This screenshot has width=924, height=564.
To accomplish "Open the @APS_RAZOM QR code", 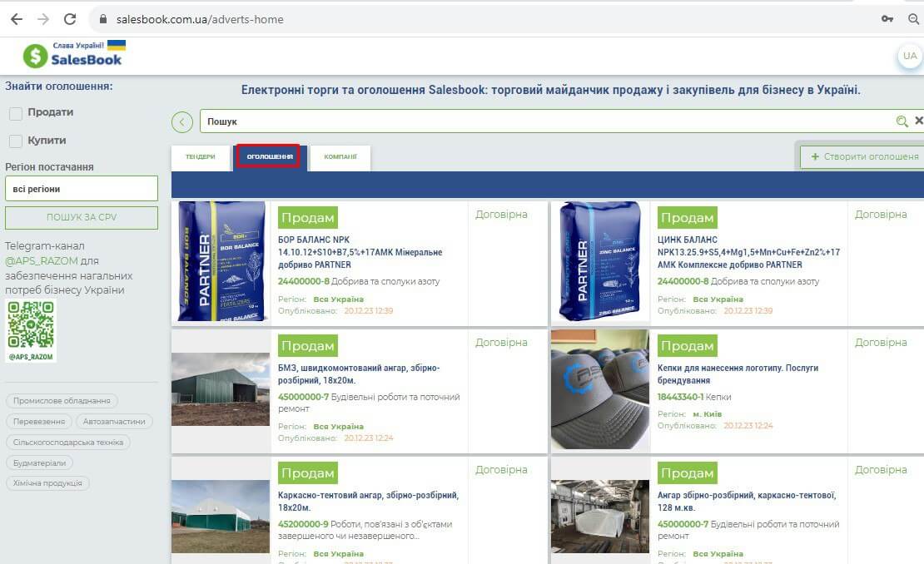I will click(x=31, y=330).
